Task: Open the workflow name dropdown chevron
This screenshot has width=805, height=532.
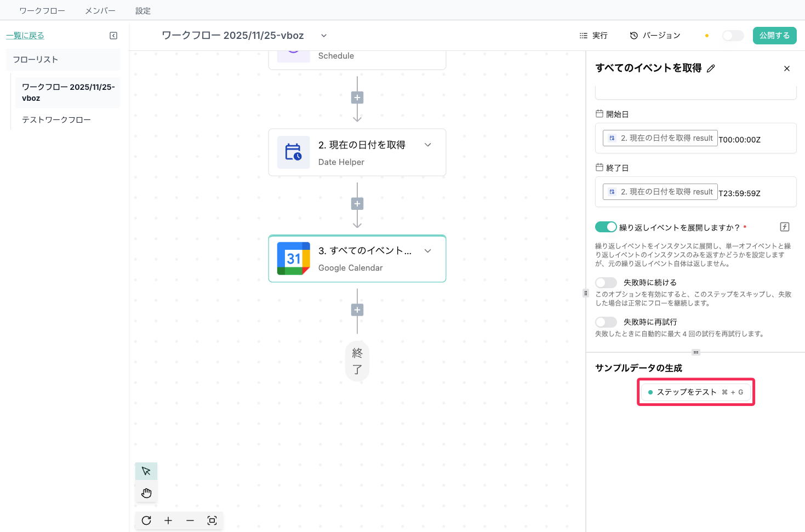Action: click(324, 36)
